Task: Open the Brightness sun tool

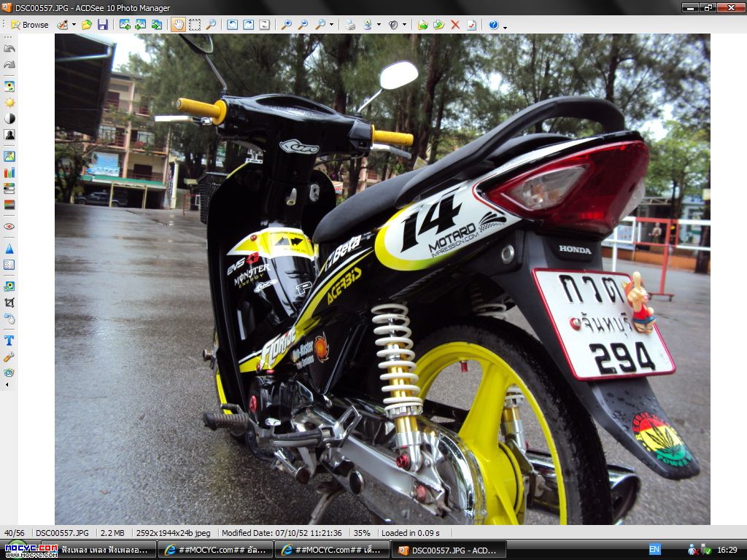Action: [x=9, y=102]
